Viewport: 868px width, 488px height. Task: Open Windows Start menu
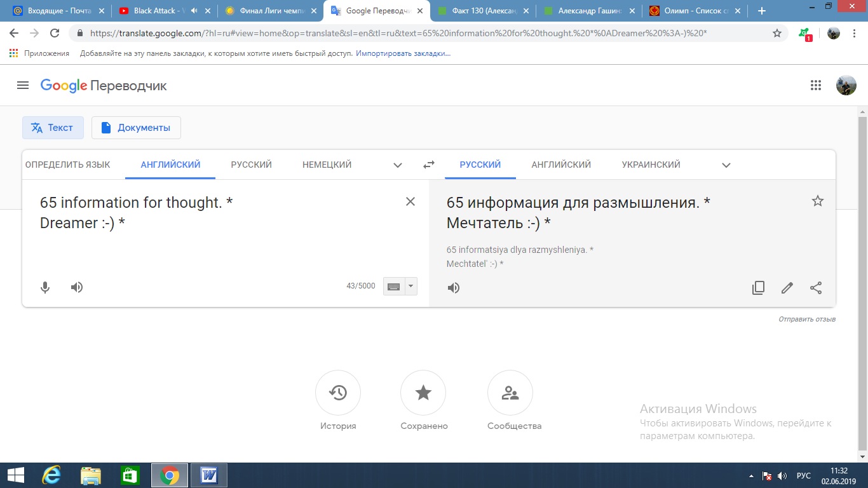click(15, 475)
